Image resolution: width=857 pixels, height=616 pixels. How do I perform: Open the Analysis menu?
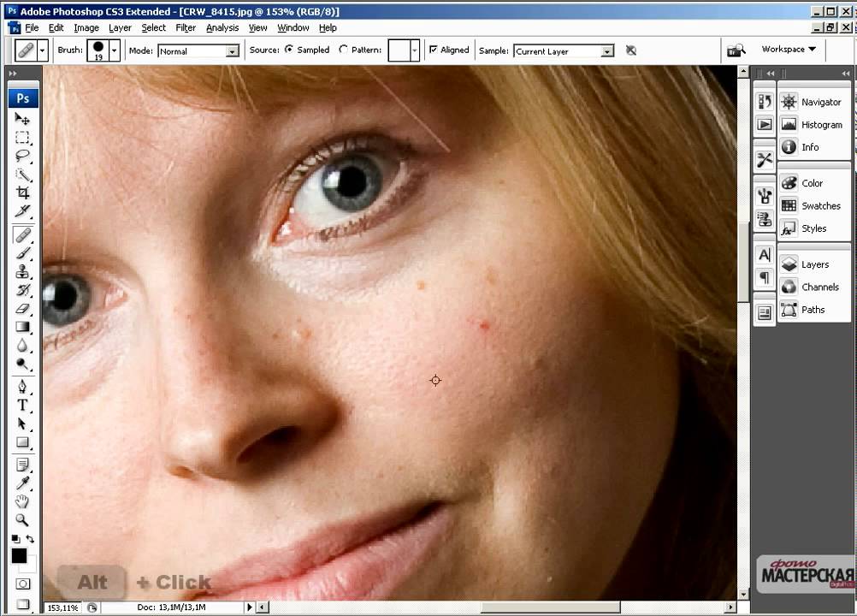(222, 27)
